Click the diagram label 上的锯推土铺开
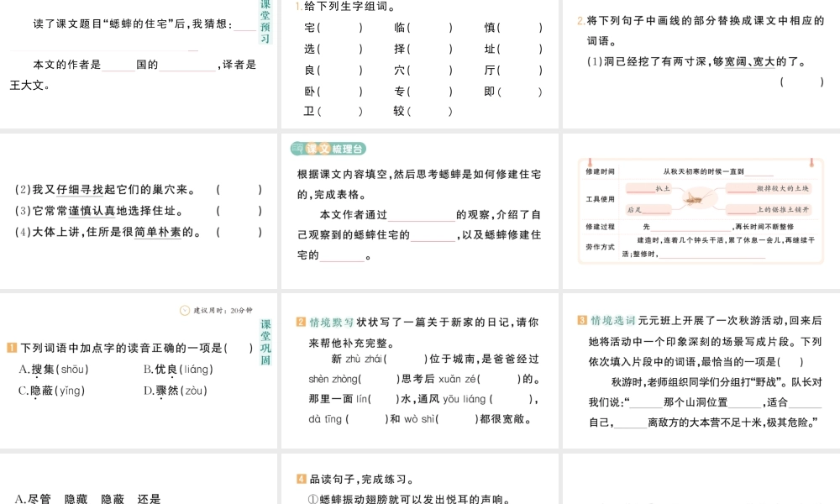Image resolution: width=840 pixels, height=504 pixels. tap(783, 209)
